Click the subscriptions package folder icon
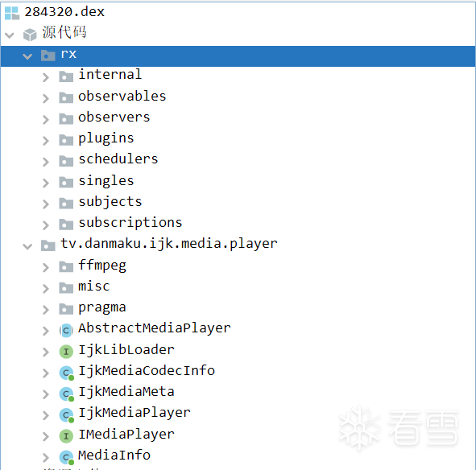 (66, 225)
